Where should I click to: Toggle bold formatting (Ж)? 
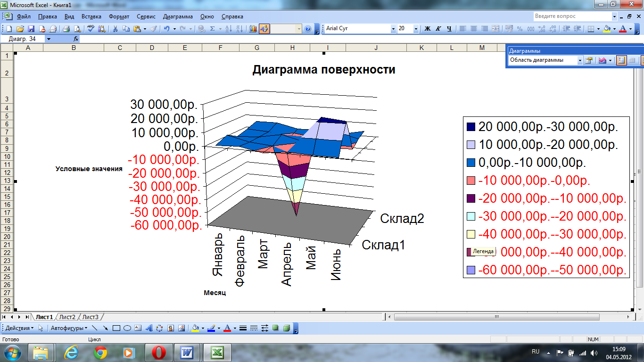pos(428,29)
